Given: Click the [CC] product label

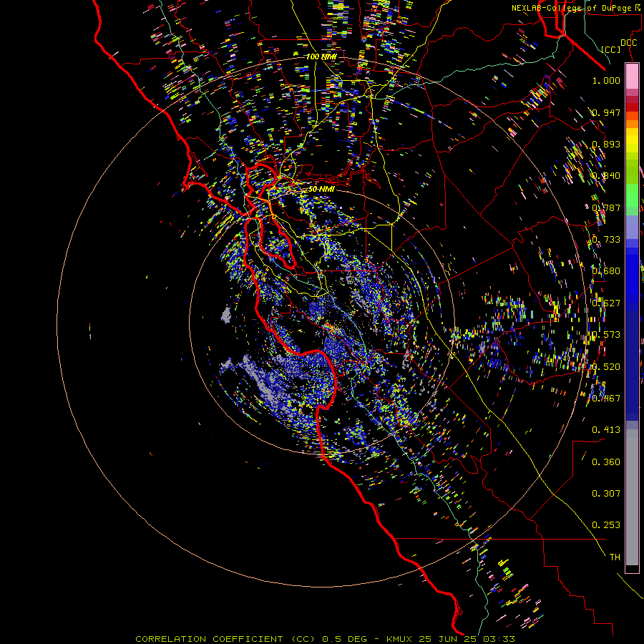Looking at the screenshot, I should [611, 49].
